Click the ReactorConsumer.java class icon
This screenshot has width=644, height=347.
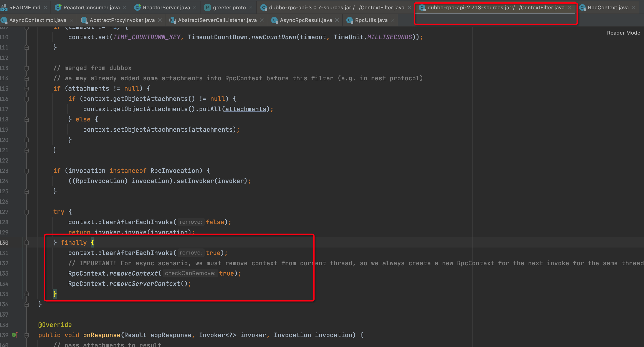point(58,8)
